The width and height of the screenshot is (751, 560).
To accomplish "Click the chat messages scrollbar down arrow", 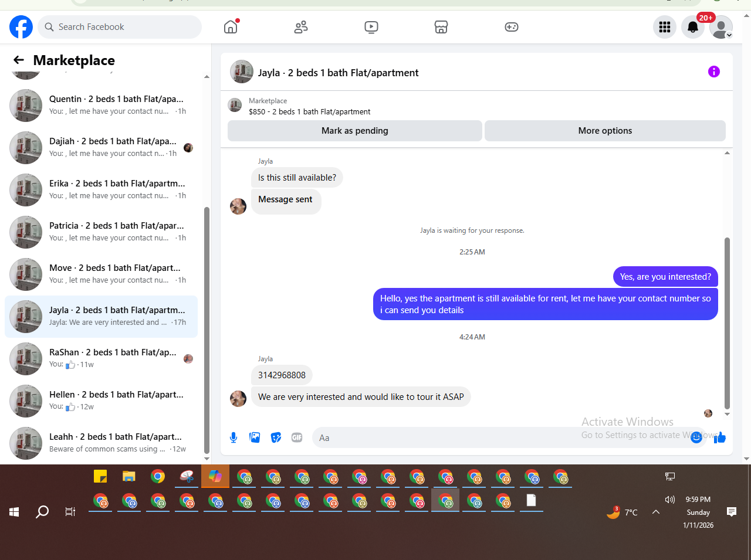I will click(x=728, y=415).
